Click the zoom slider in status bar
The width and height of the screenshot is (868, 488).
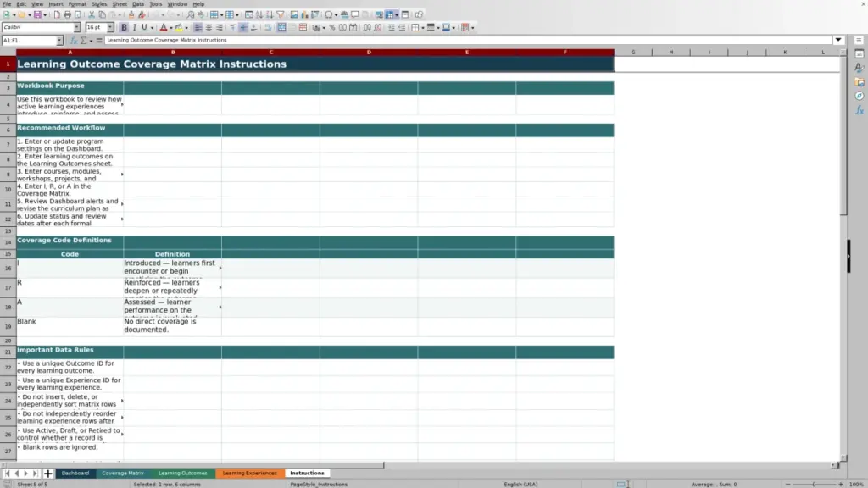point(814,485)
